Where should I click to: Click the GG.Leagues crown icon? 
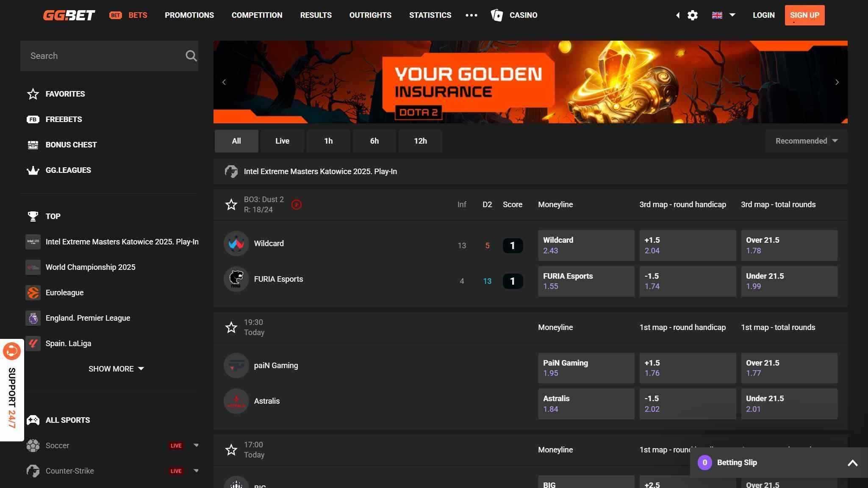[x=33, y=170]
